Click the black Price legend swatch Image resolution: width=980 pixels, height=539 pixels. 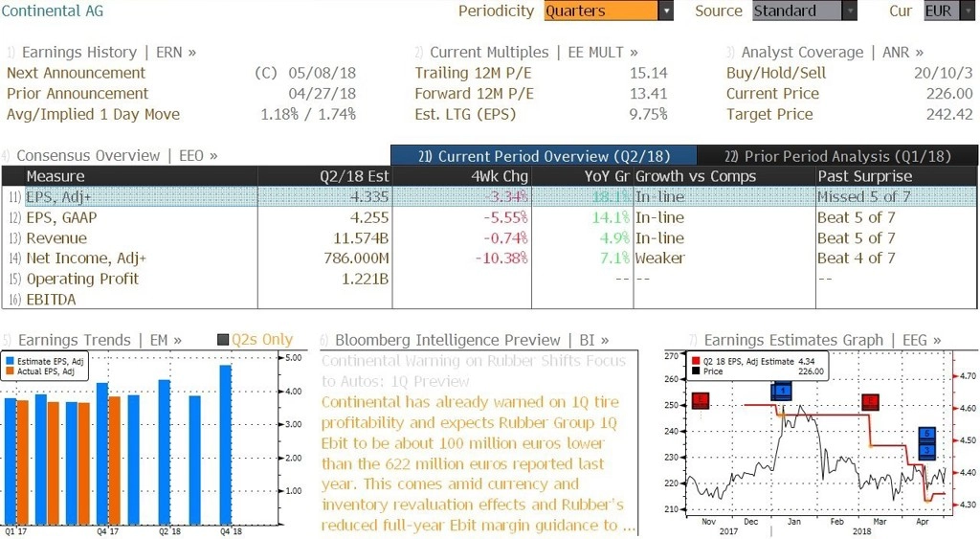[x=697, y=371]
